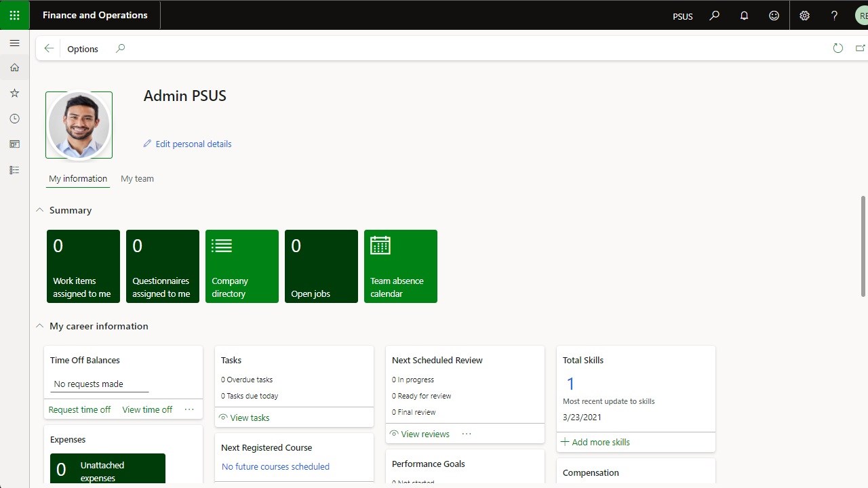The height and width of the screenshot is (488, 868).
Task: Click the Request time off link
Action: tap(79, 409)
